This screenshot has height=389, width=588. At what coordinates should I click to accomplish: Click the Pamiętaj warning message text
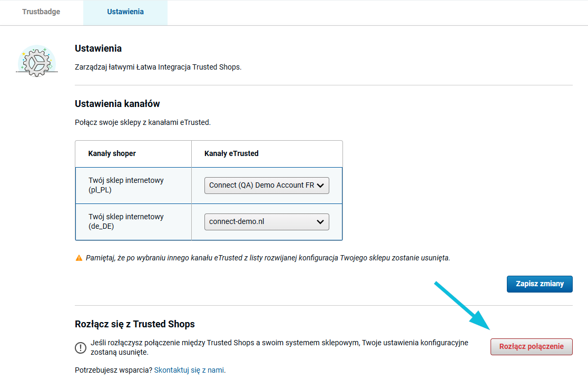pos(268,258)
